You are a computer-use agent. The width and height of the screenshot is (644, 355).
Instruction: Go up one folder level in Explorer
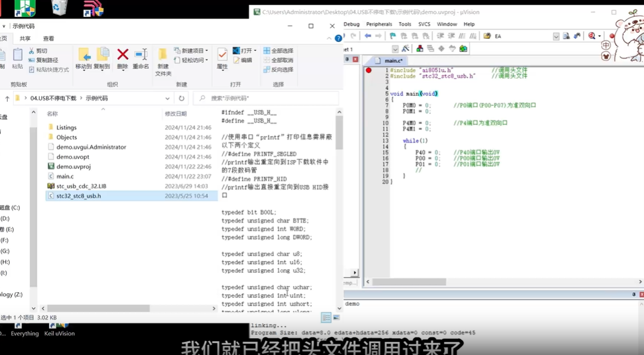(7, 99)
